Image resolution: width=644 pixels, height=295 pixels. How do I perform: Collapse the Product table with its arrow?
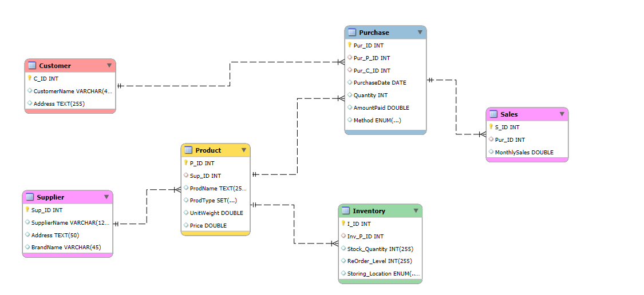[243, 150]
